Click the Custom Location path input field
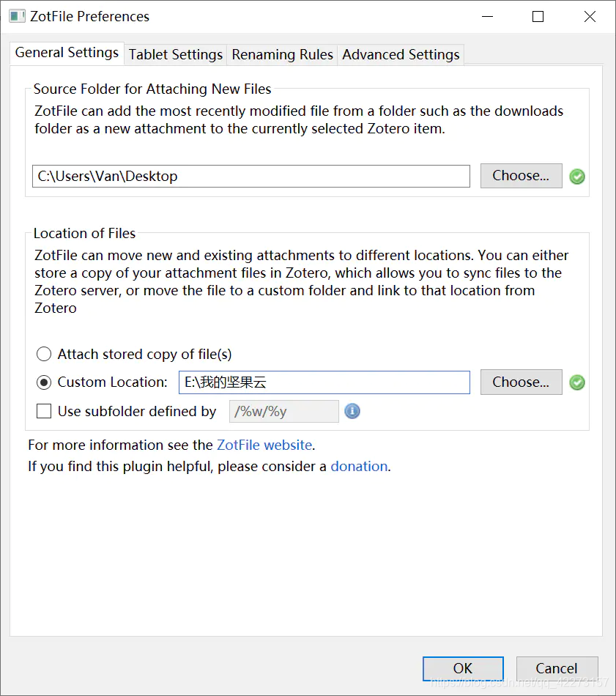Image resolution: width=616 pixels, height=696 pixels. click(324, 382)
